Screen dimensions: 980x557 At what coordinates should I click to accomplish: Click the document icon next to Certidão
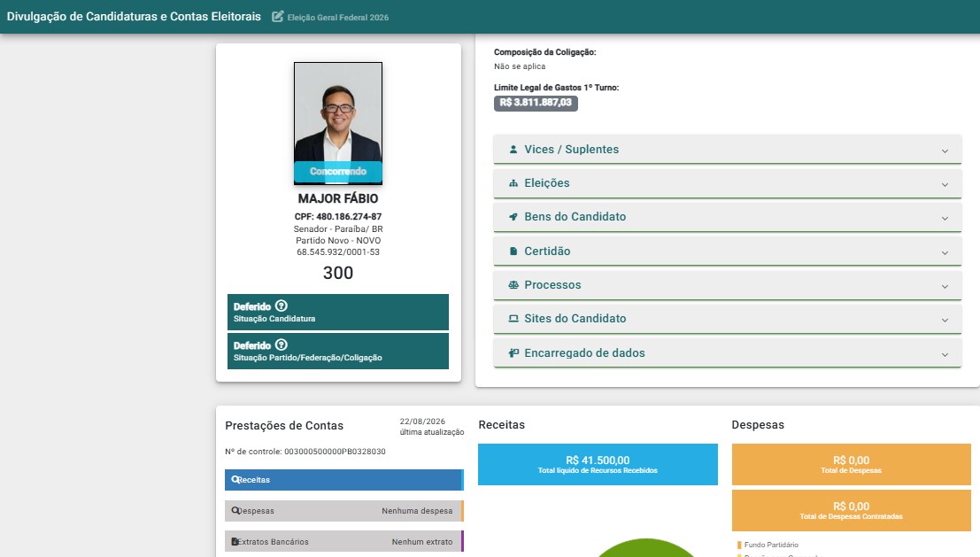[513, 251]
